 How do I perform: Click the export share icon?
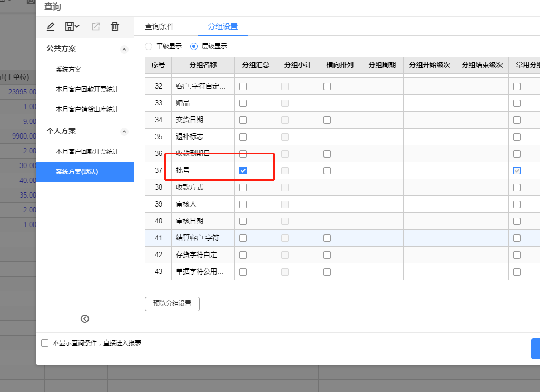(96, 26)
